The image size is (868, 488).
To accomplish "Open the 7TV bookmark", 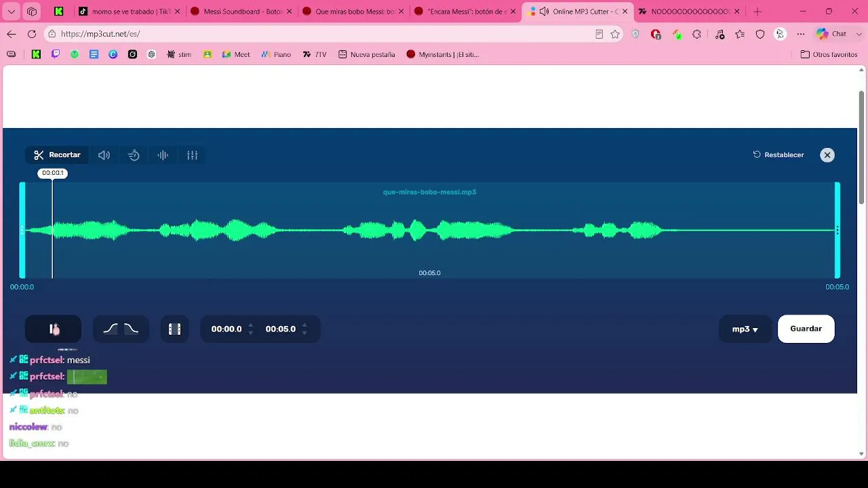I will 315,54.
